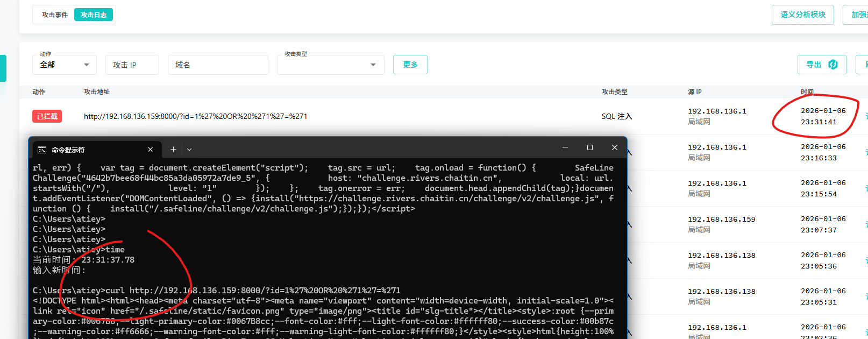This screenshot has height=339, width=868.
Task: Select the source IP 192.168.136.159 row
Action: [721, 220]
